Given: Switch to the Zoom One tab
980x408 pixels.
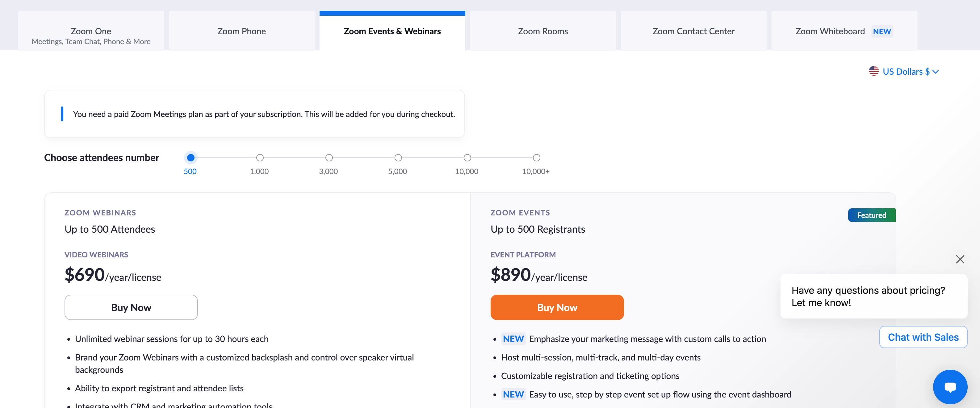Looking at the screenshot, I should [91, 31].
